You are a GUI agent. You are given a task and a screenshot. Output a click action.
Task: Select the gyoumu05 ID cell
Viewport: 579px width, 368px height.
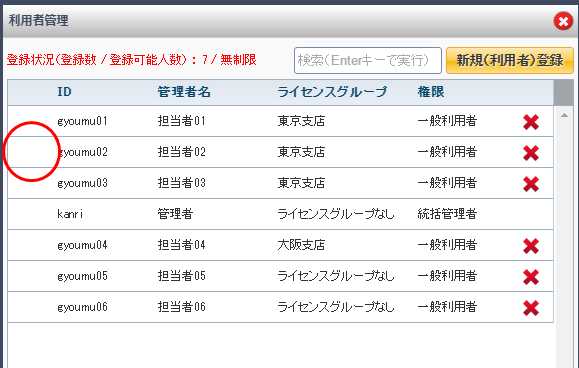82,276
